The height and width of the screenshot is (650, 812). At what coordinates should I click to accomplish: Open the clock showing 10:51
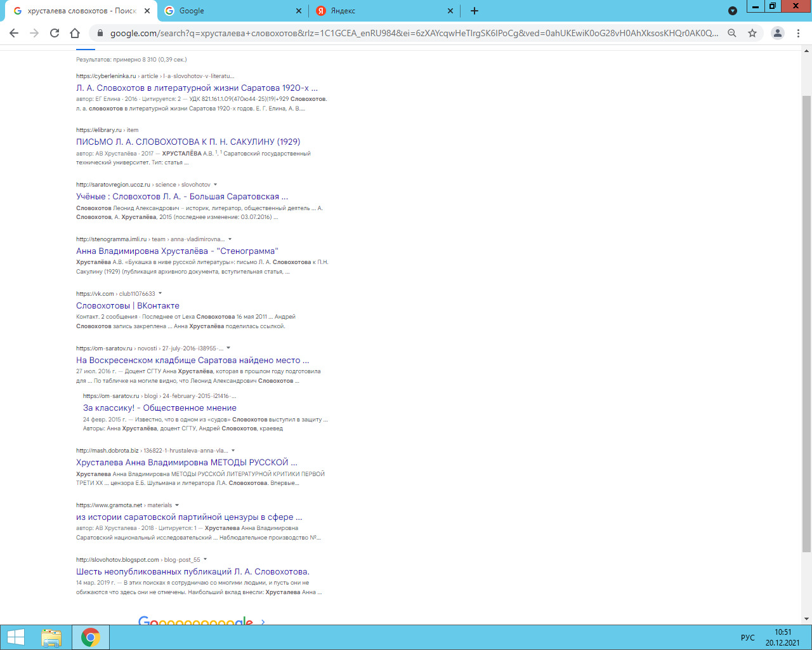click(x=783, y=637)
